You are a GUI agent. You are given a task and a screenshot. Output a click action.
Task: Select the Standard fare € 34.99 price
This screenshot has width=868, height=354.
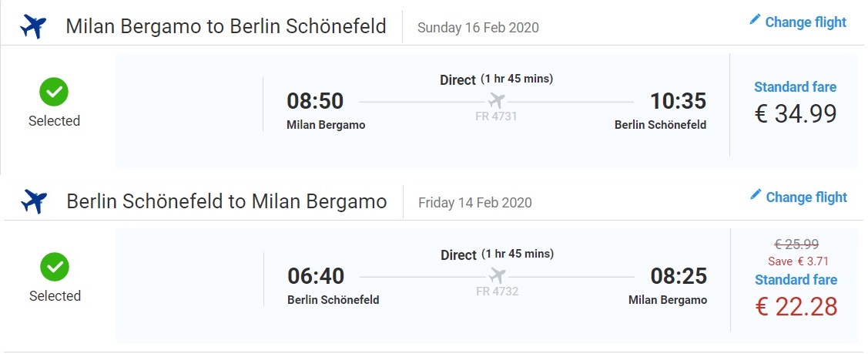796,114
